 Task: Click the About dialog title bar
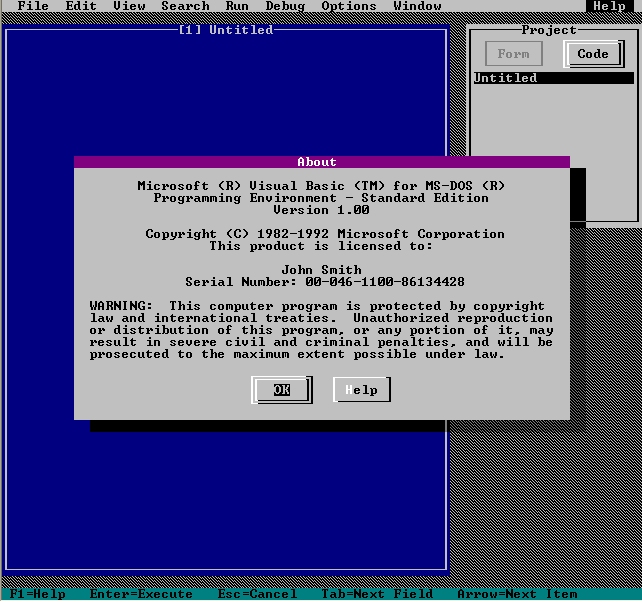tap(322, 162)
